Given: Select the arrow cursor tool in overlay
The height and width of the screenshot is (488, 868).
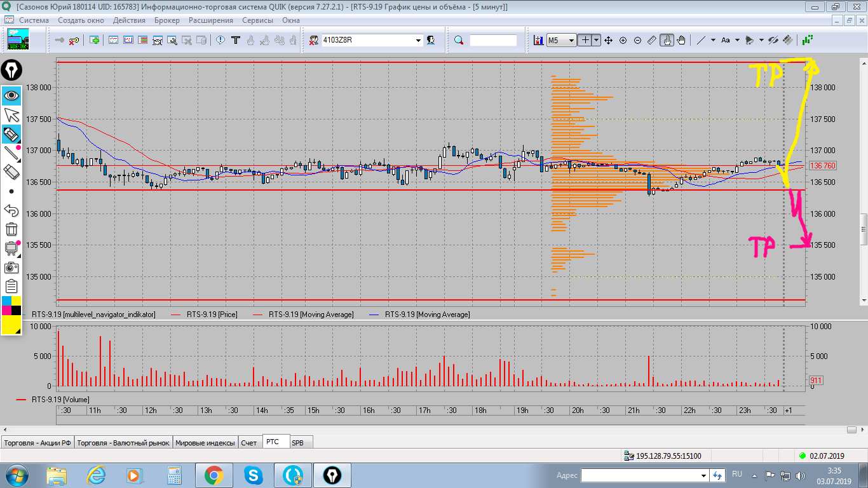Looking at the screenshot, I should (11, 115).
